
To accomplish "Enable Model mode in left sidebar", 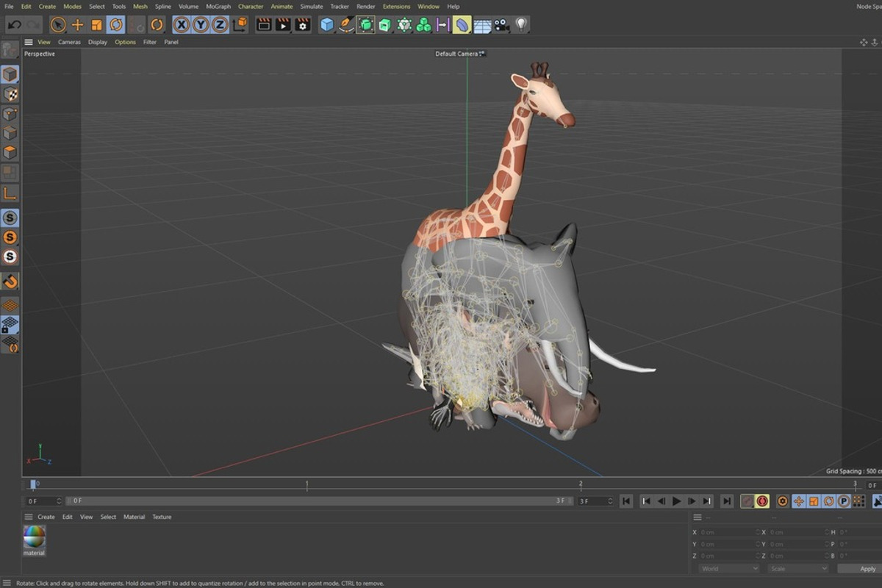I will coord(10,74).
